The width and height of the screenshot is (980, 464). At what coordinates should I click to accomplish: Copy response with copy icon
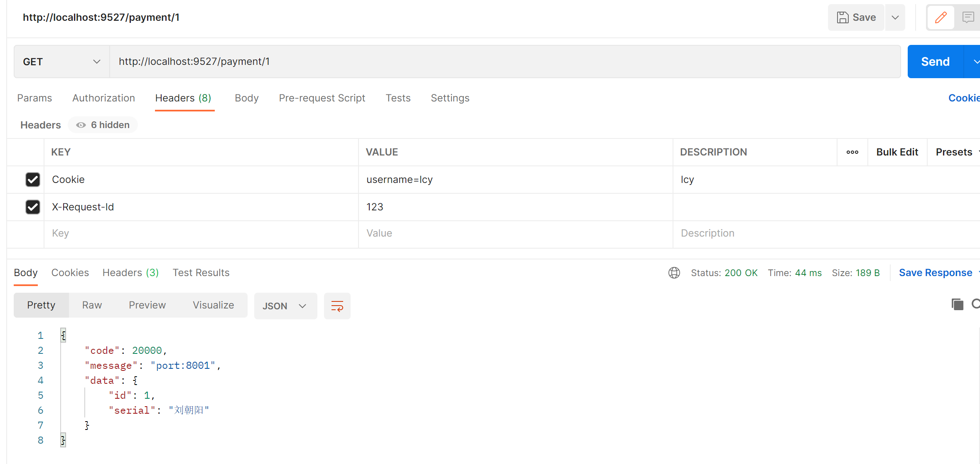point(957,304)
